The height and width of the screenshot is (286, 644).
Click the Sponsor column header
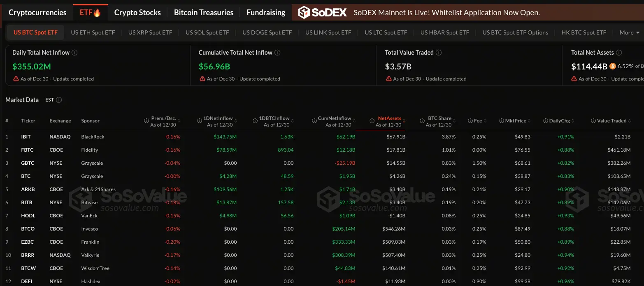91,121
